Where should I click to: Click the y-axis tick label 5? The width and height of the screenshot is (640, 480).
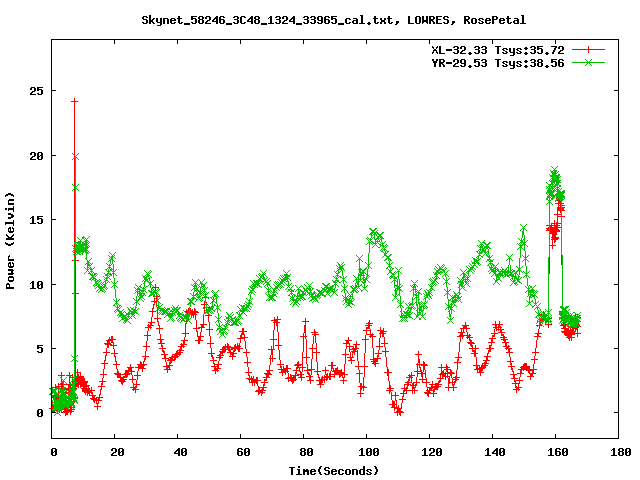[40, 349]
